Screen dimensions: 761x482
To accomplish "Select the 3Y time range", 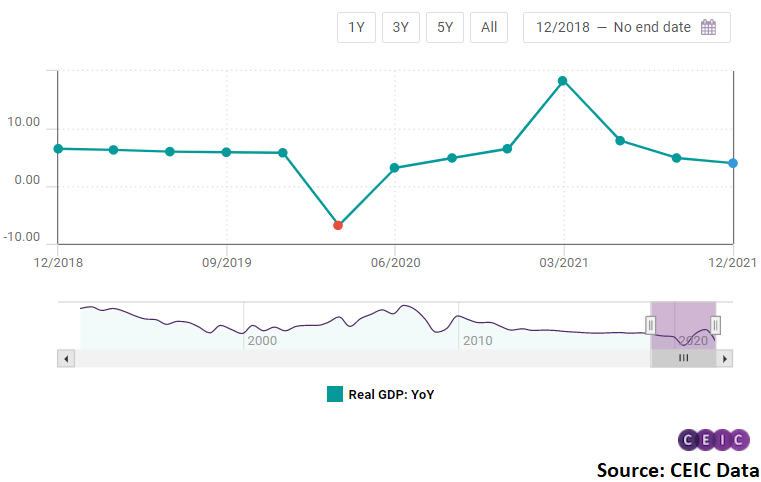I will (400, 27).
